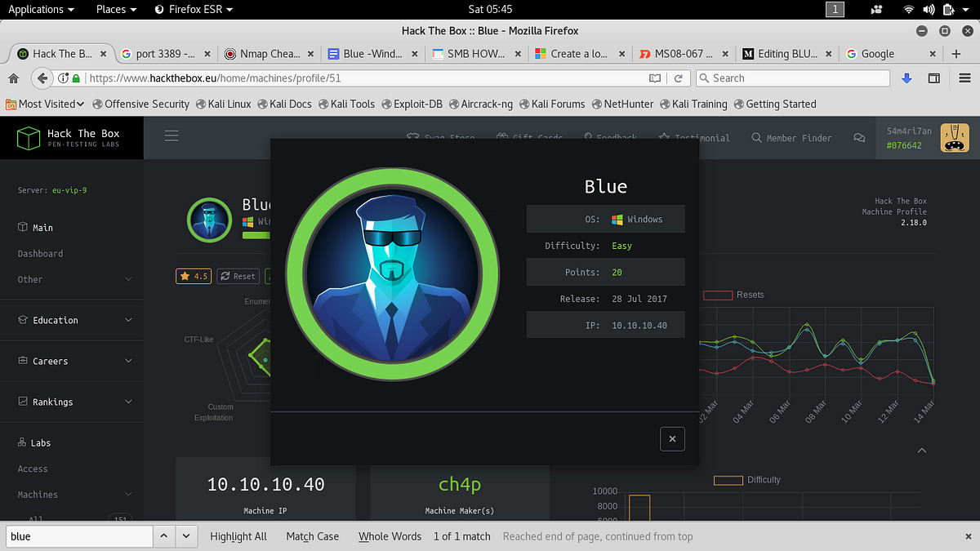Screen dimensions: 980x551
Task: Click the Firefox home button
Action: (x=13, y=78)
